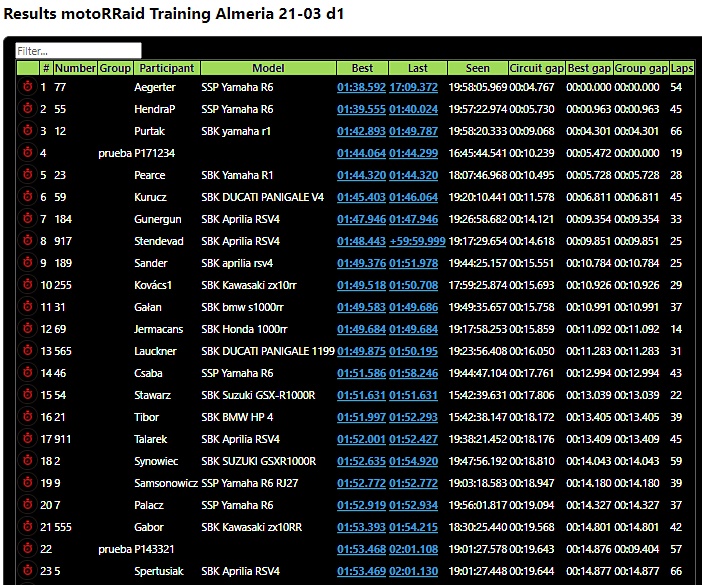Click the stopwatch icon in Purtak's row
The width and height of the screenshot is (702, 585).
pos(27,131)
